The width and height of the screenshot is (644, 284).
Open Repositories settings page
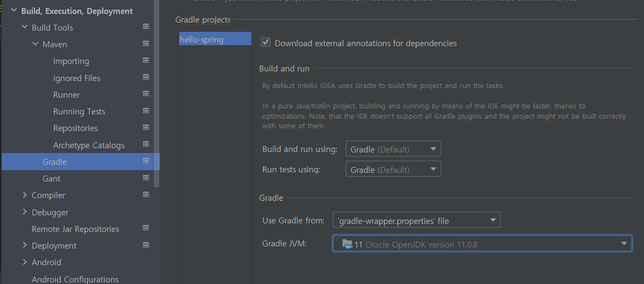point(76,128)
